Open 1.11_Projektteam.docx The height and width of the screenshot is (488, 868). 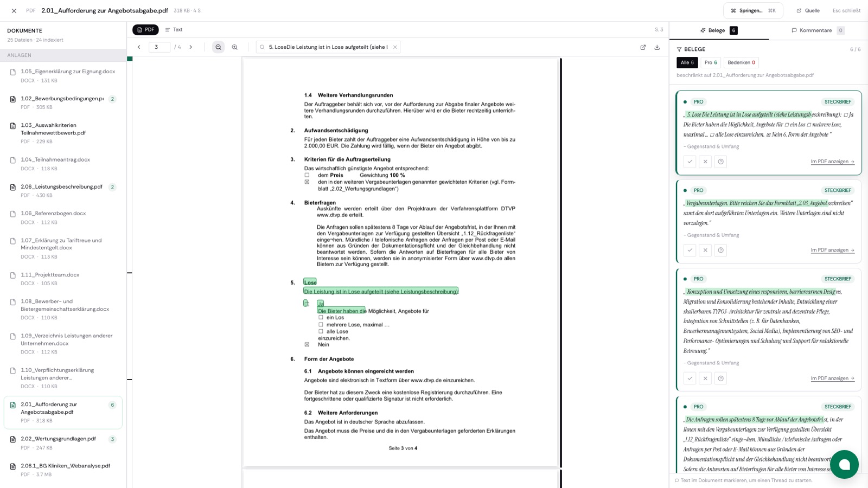click(63, 279)
